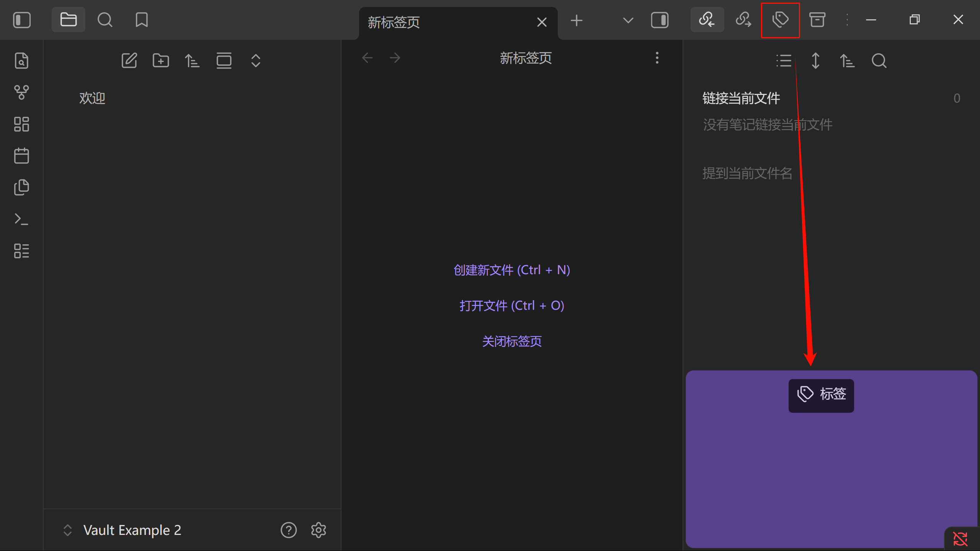Open the 欢迎 note in file list
The width and height of the screenshot is (980, 551).
pyautogui.click(x=92, y=98)
